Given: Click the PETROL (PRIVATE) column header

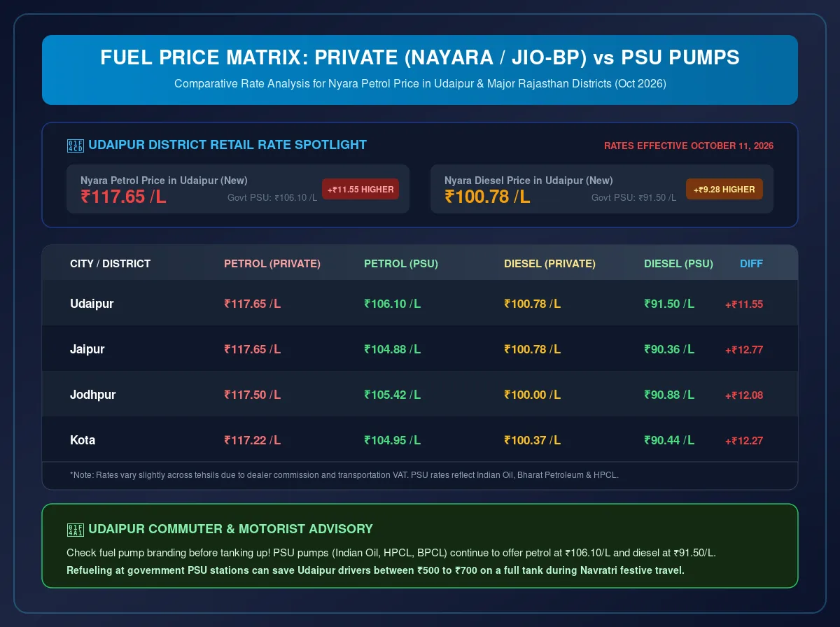Looking at the screenshot, I should (272, 264).
